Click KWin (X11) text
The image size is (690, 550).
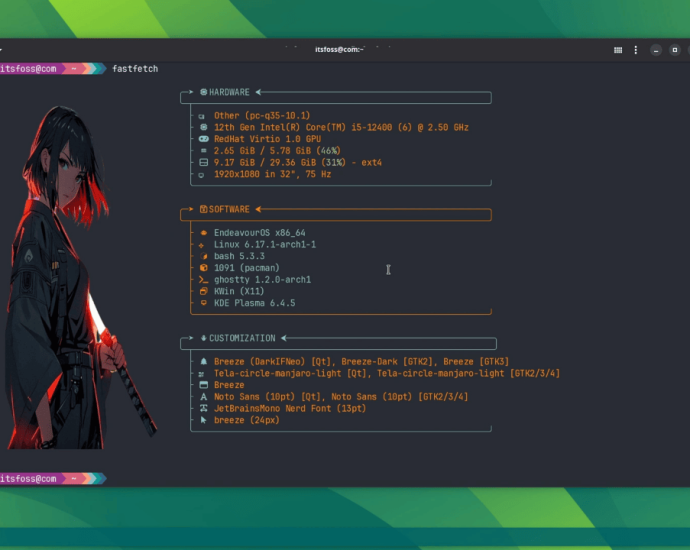[239, 291]
